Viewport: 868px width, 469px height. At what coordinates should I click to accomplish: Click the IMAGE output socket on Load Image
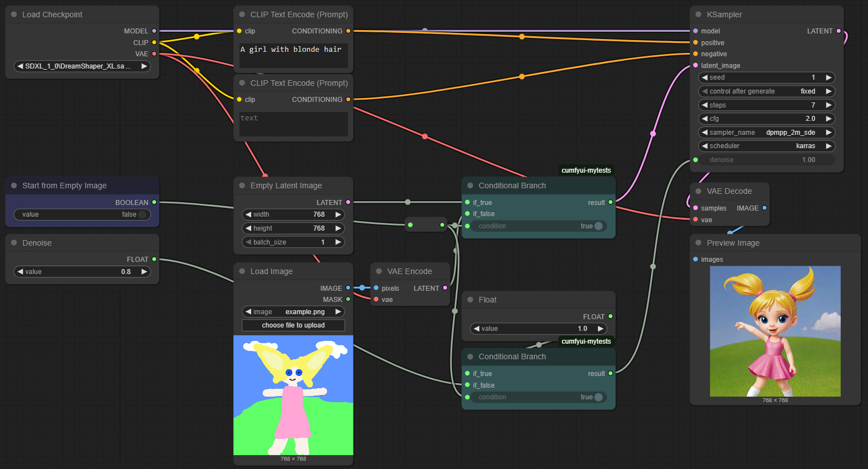[348, 288]
